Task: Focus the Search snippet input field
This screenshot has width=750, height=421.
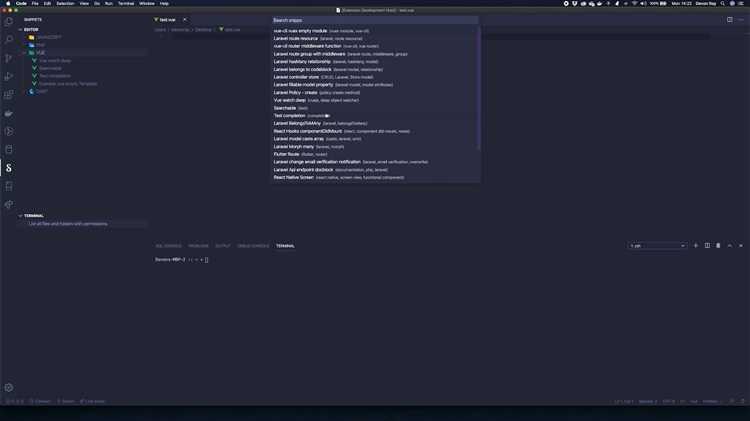Action: [375, 20]
